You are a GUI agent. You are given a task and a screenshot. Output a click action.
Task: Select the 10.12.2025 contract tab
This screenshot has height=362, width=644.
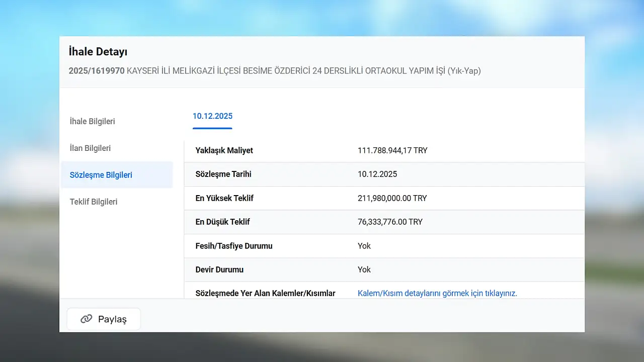(x=212, y=116)
